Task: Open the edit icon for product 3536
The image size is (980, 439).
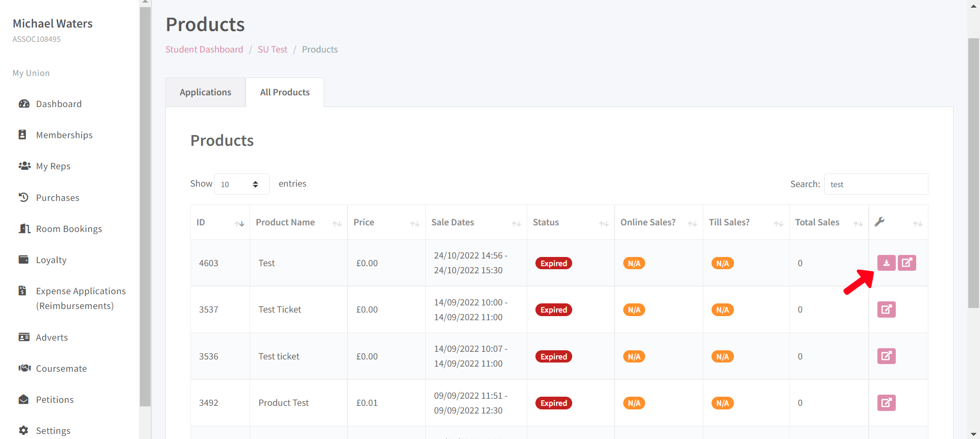Action: click(x=886, y=356)
